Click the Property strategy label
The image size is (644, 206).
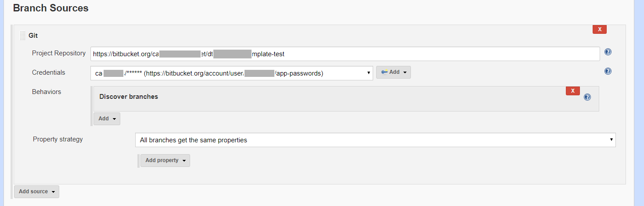(58, 139)
